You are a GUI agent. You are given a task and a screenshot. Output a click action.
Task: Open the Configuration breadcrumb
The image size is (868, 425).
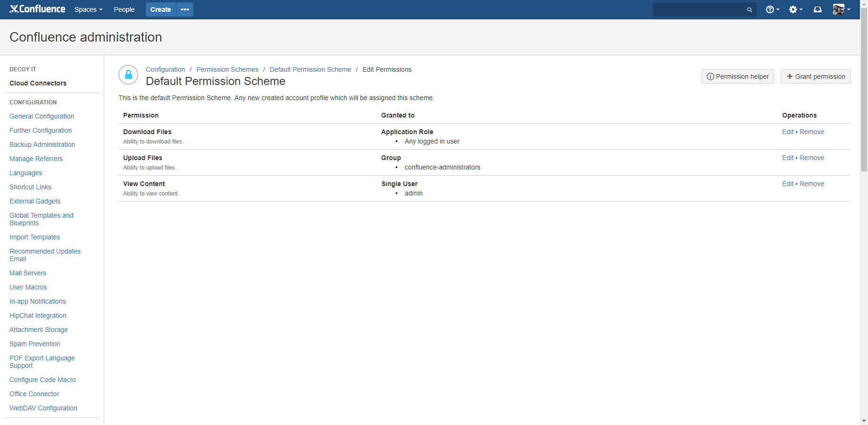(x=165, y=69)
